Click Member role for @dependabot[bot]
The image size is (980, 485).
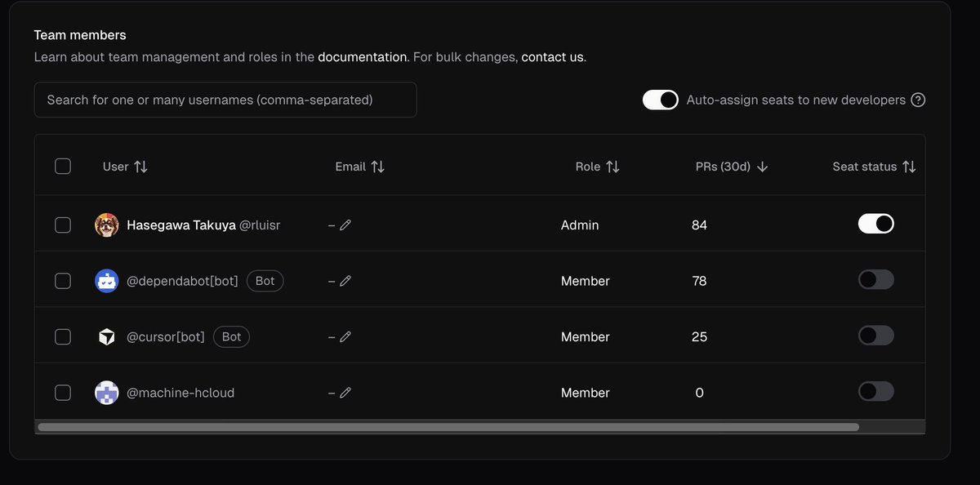(586, 281)
